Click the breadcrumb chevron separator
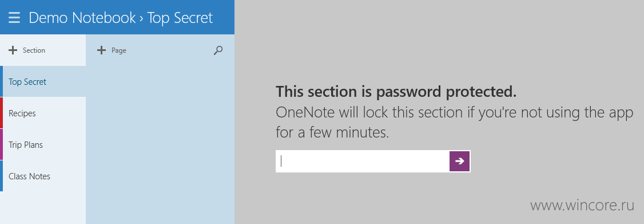 (x=141, y=18)
